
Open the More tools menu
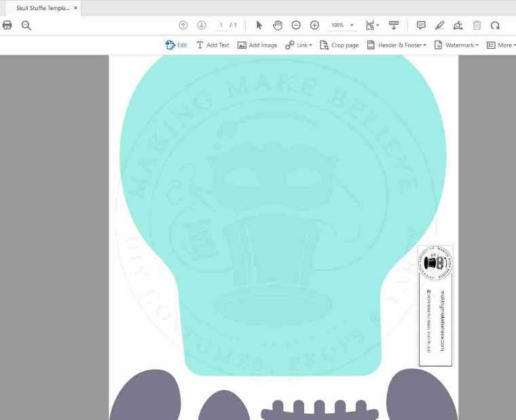500,45
